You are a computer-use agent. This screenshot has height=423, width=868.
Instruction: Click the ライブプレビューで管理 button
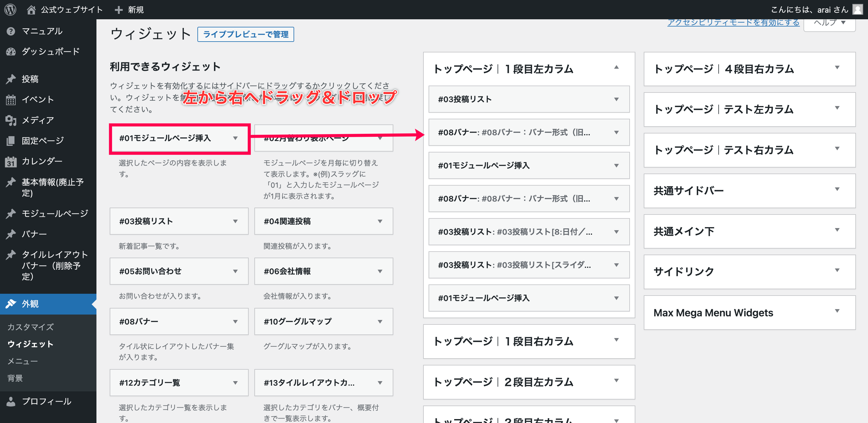[x=245, y=34]
